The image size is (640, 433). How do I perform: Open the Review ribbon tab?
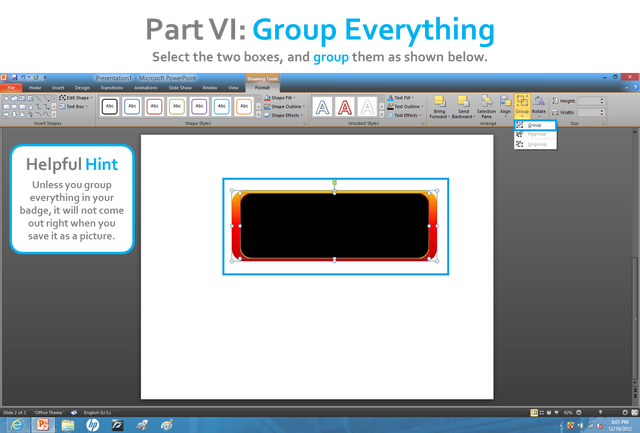tap(210, 88)
